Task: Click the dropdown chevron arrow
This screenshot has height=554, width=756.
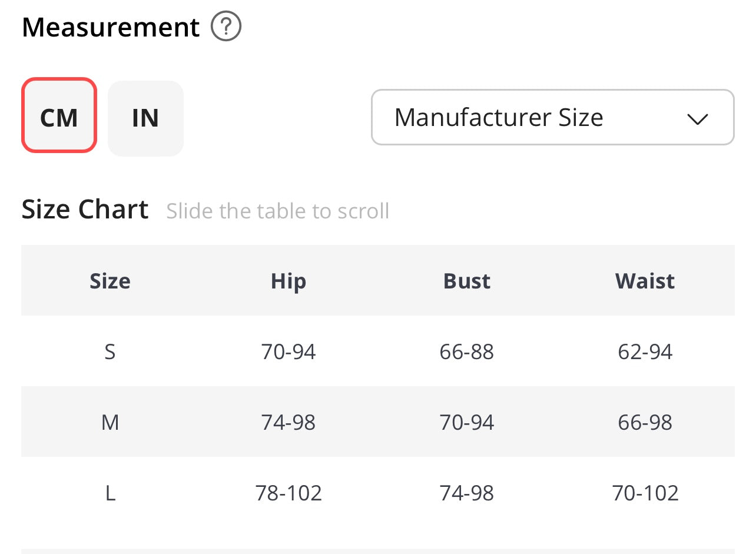Action: click(697, 118)
